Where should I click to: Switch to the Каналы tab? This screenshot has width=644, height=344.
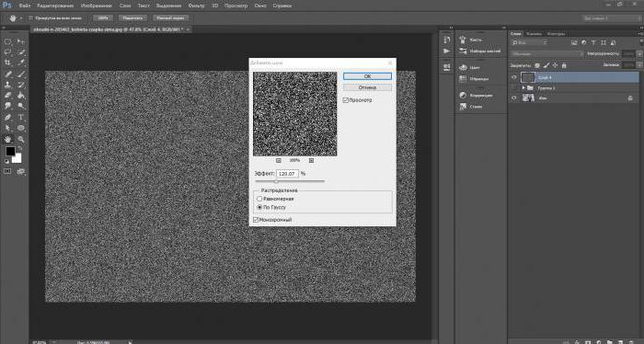click(x=534, y=34)
